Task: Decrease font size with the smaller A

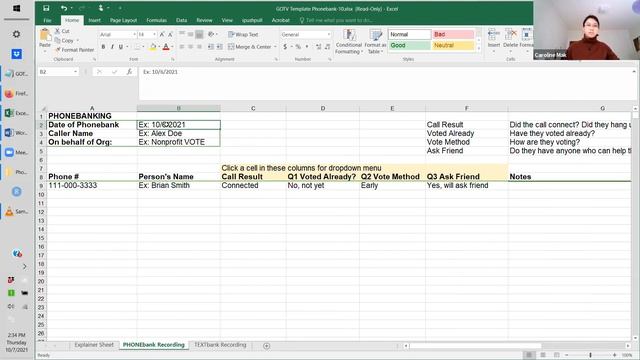Action: (x=170, y=35)
